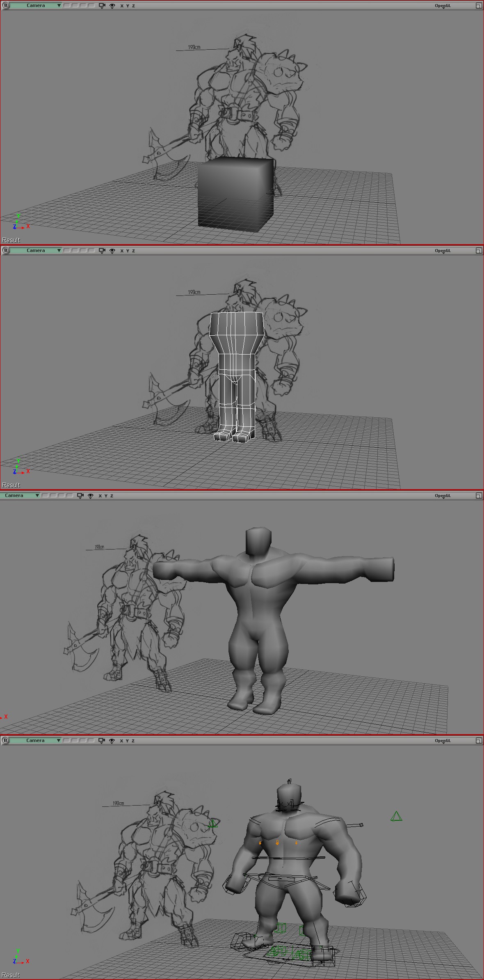Click the XYZ axis gizmo in the rigged model viewport
484x980 pixels.
tap(20, 957)
